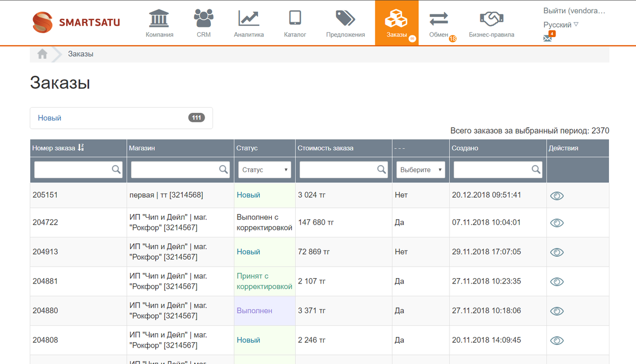This screenshot has width=636, height=364.
Task: Open the Аналитика chart icon
Action: (249, 18)
